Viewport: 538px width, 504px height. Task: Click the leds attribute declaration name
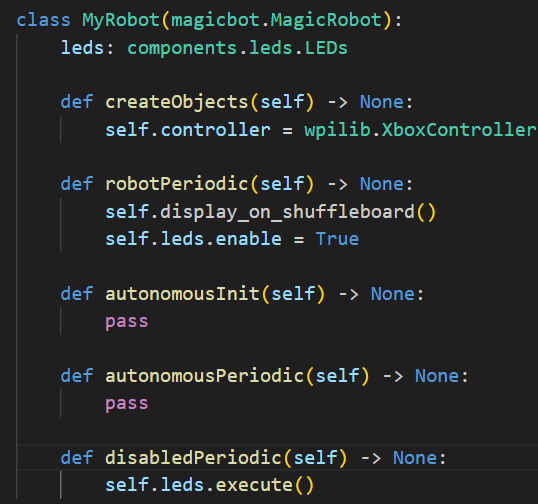point(82,48)
